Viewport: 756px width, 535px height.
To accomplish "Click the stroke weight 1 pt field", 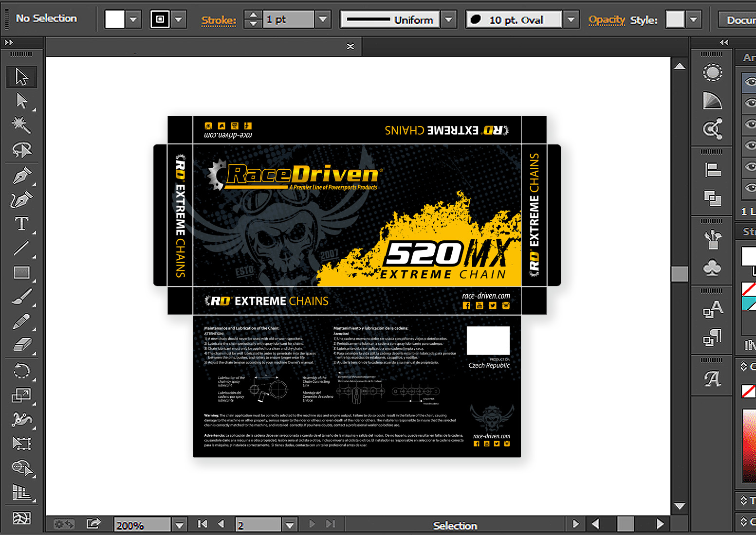I will coord(289,19).
